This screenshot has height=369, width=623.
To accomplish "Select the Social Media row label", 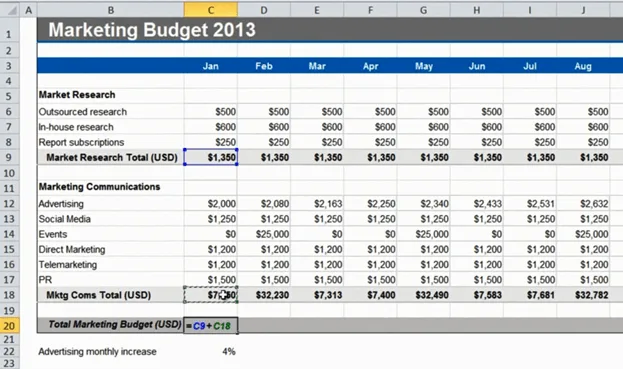I will coord(64,219).
